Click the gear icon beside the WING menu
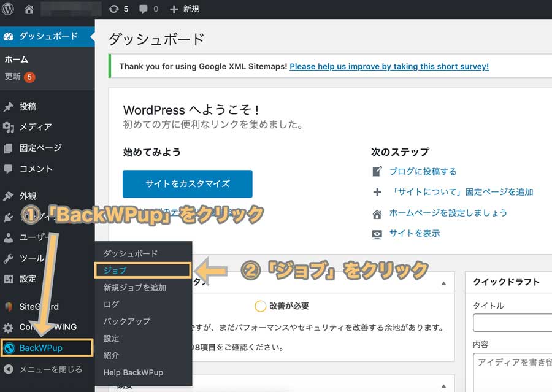Image resolution: width=552 pixels, height=392 pixels. [x=9, y=328]
